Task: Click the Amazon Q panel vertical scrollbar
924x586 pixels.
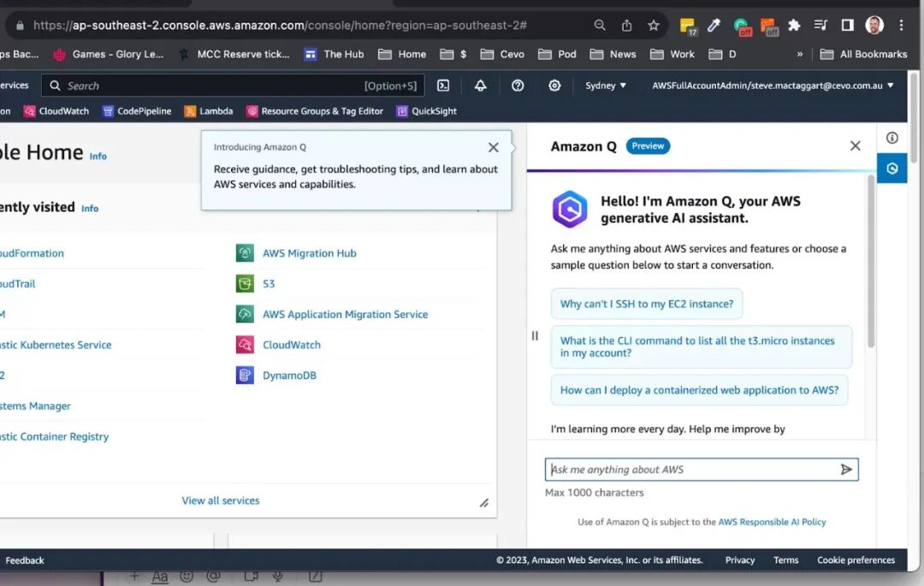Action: click(871, 261)
